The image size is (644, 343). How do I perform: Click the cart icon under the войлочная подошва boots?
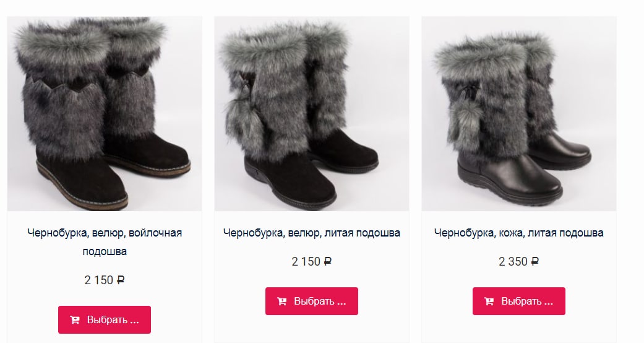(x=75, y=320)
